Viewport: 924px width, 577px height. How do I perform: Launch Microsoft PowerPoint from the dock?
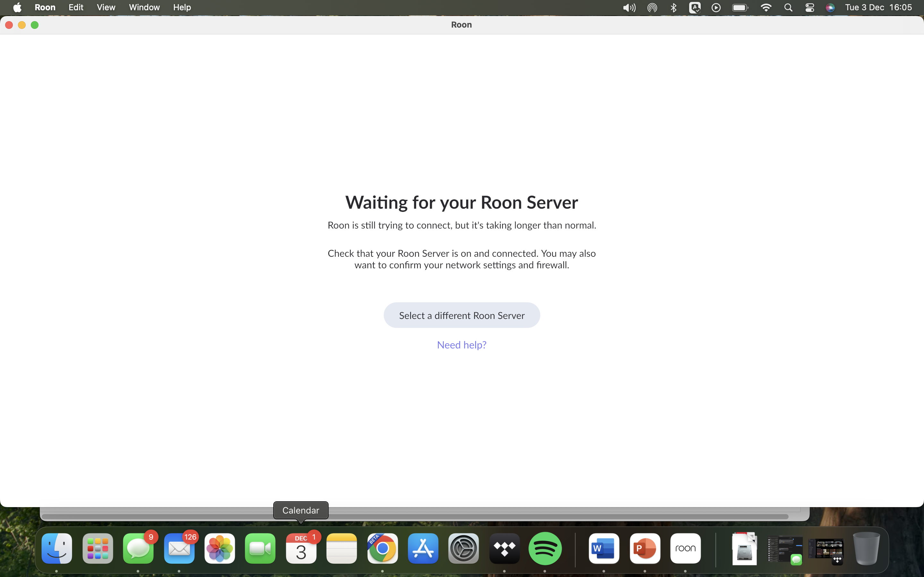click(645, 548)
